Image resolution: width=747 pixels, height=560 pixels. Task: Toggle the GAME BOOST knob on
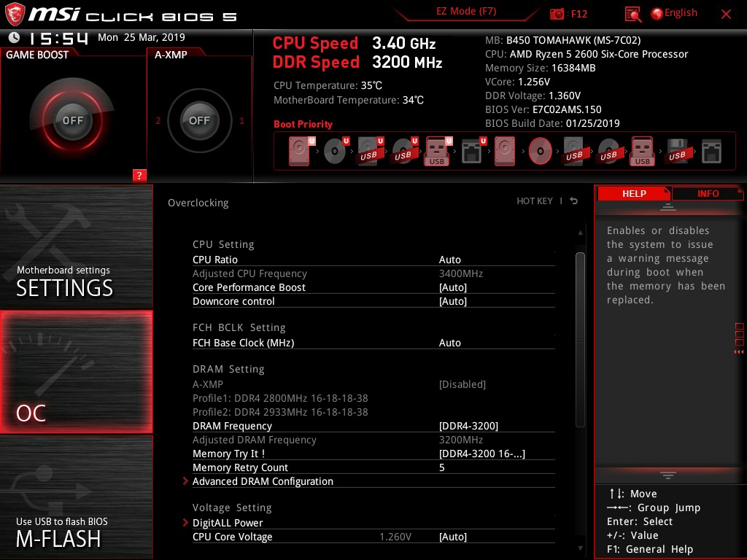pos(72,120)
